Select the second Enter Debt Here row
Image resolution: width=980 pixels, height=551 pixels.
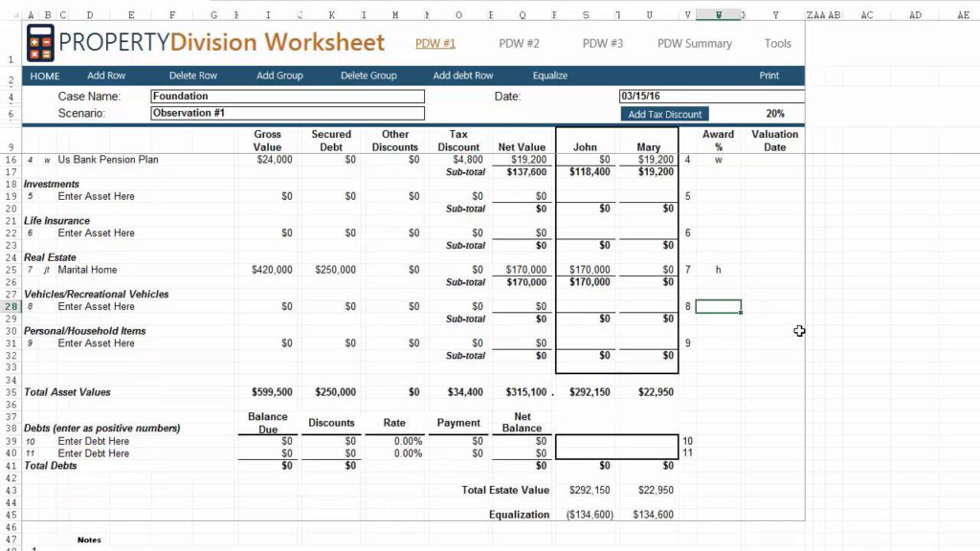94,453
